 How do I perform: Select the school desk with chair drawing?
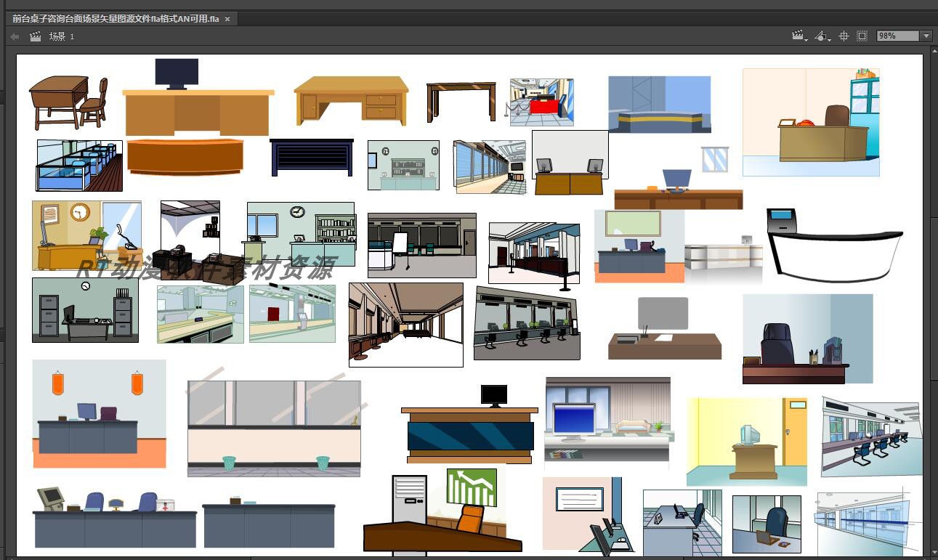(x=68, y=102)
